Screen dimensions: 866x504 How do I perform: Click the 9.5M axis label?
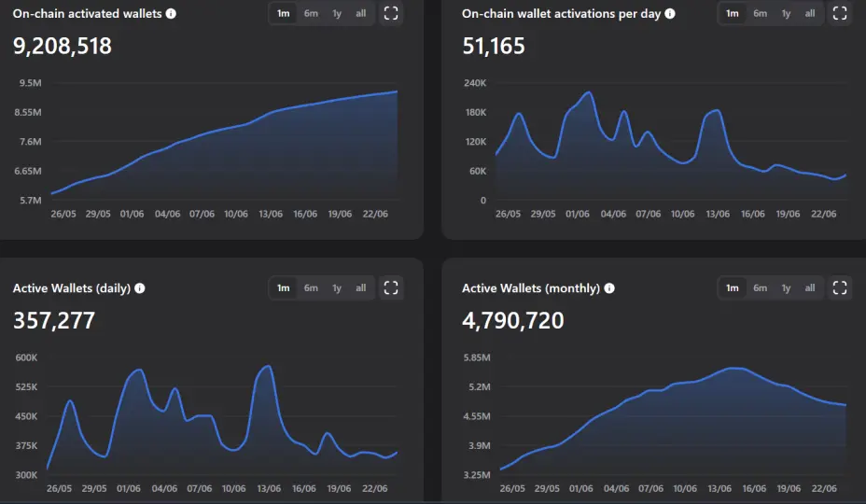point(31,83)
